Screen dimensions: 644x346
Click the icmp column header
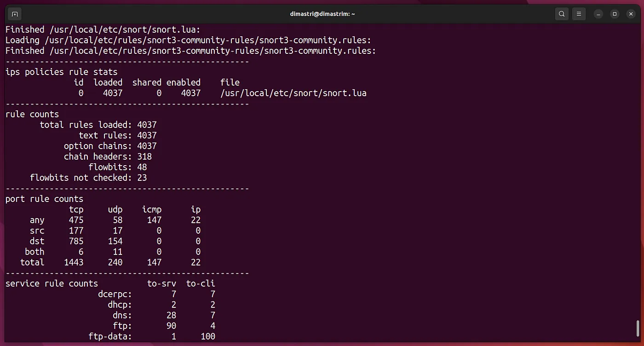(152, 209)
